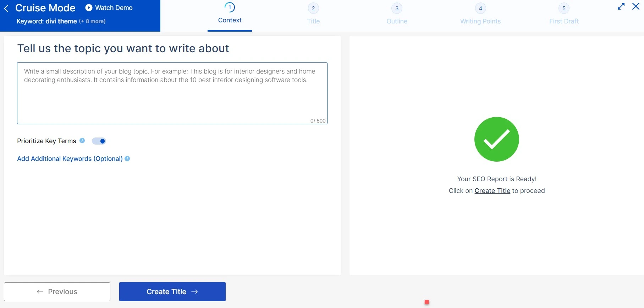Screen dimensions: 644x308
Task: Click the green SEO report checkmark
Action: [496, 139]
